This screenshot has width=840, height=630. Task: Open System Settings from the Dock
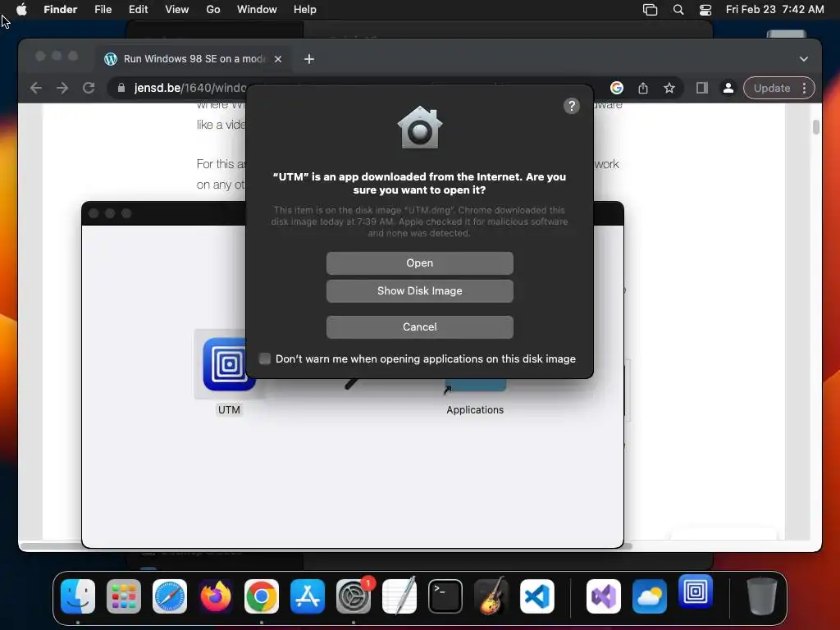click(354, 596)
